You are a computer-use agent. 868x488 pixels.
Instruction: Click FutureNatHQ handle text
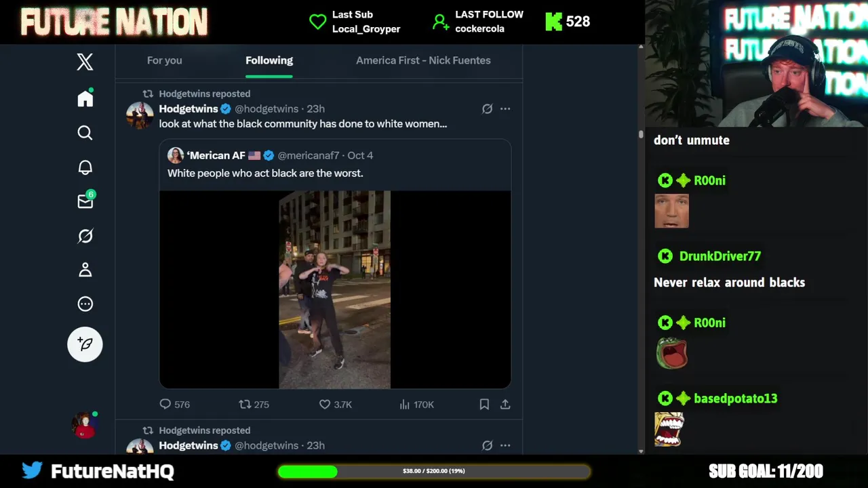pos(113,471)
